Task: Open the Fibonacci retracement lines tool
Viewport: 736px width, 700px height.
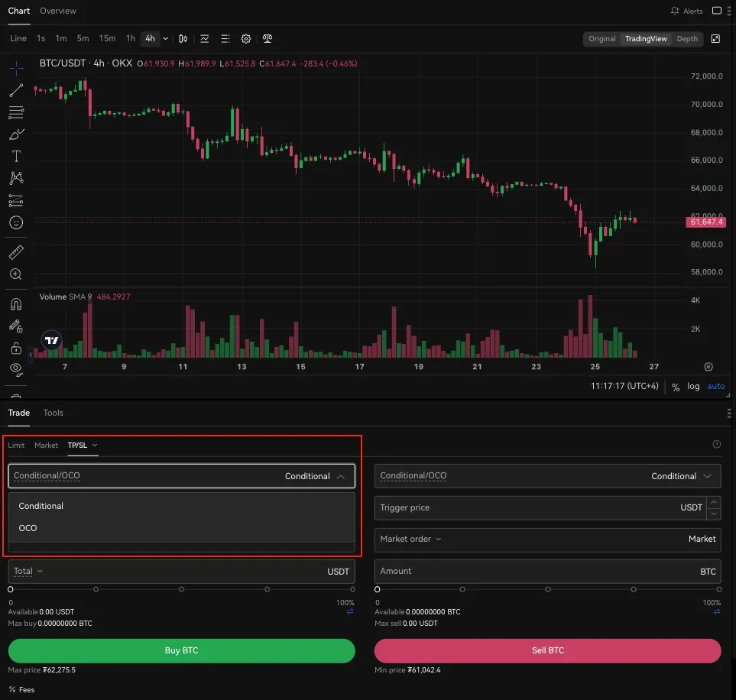Action: tap(16, 112)
